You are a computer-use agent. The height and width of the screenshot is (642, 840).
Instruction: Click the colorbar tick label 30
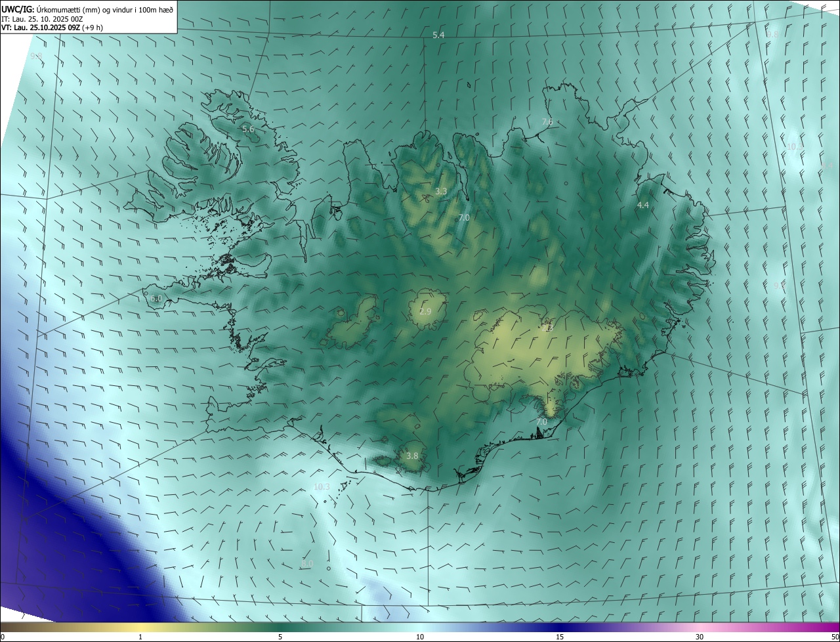pyautogui.click(x=700, y=637)
